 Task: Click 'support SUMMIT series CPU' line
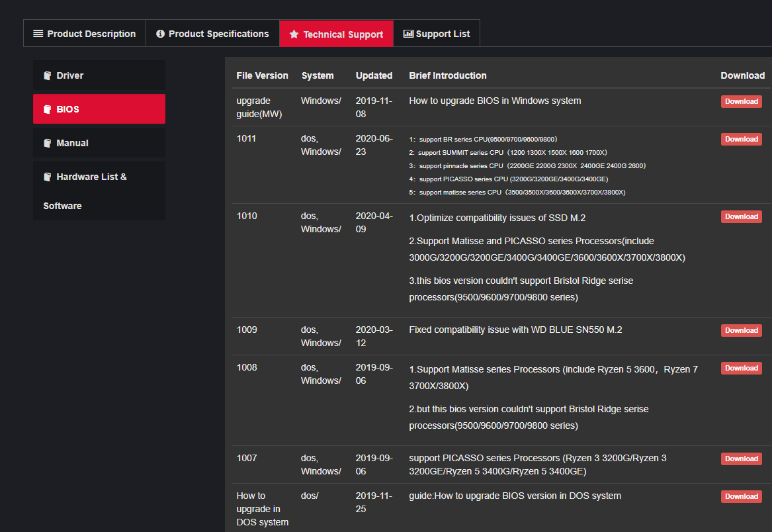pyautogui.click(x=508, y=153)
